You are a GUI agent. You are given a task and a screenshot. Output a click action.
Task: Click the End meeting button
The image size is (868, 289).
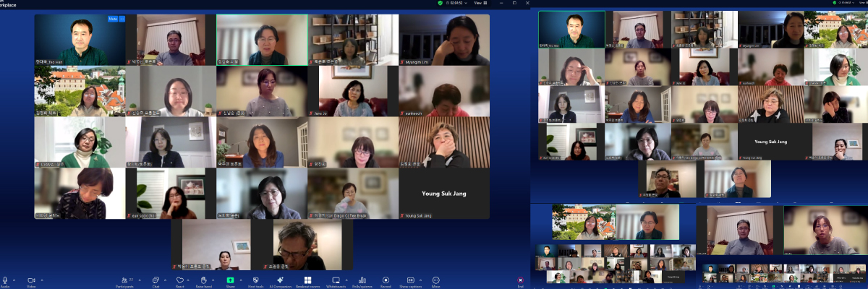pyautogui.click(x=520, y=280)
